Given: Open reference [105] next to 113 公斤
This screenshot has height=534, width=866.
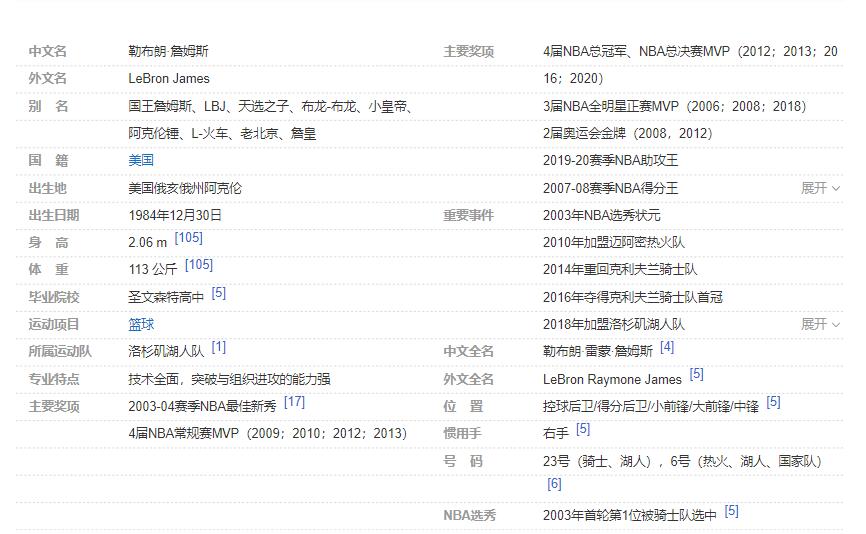Looking at the screenshot, I should point(198,265).
